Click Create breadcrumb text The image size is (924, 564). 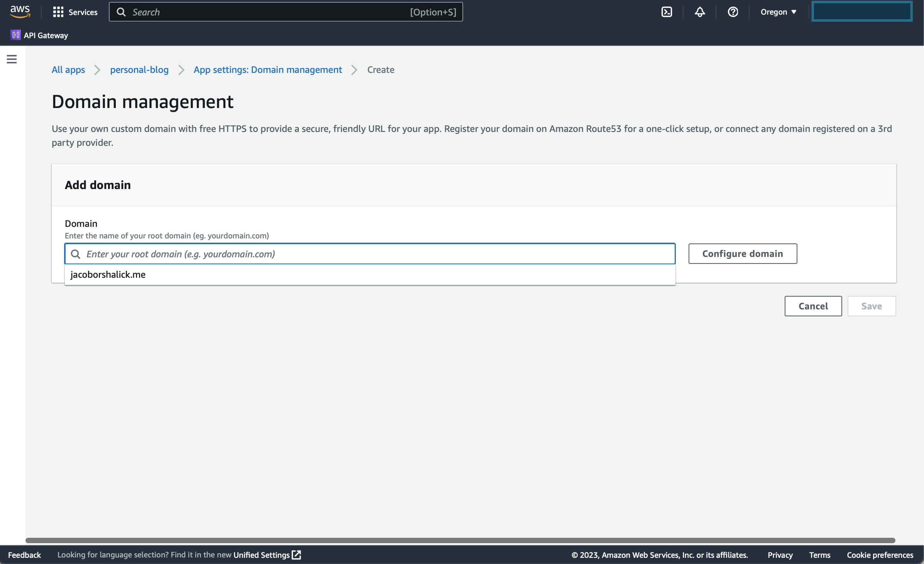(381, 70)
